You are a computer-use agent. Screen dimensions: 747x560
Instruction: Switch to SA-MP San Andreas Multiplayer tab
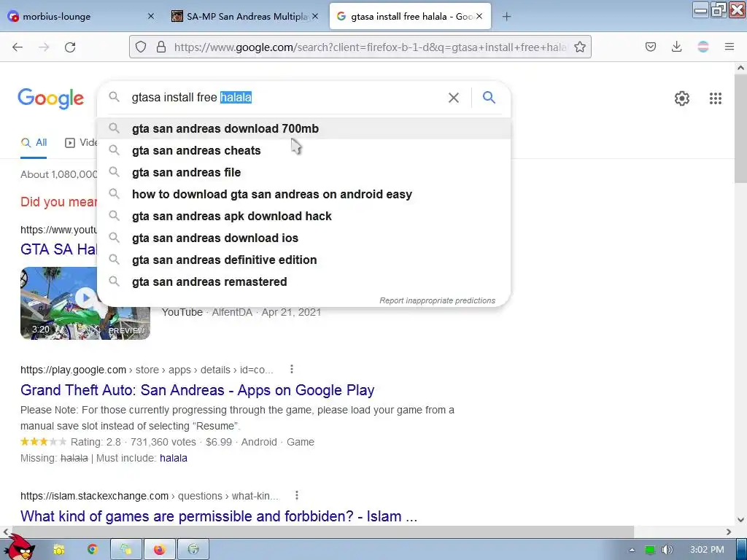point(245,16)
